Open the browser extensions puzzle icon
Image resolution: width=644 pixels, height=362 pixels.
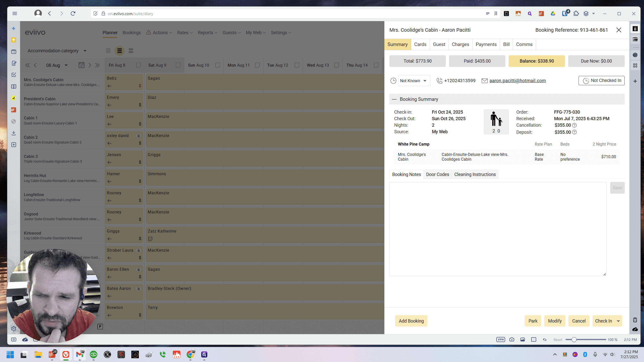[576, 14]
